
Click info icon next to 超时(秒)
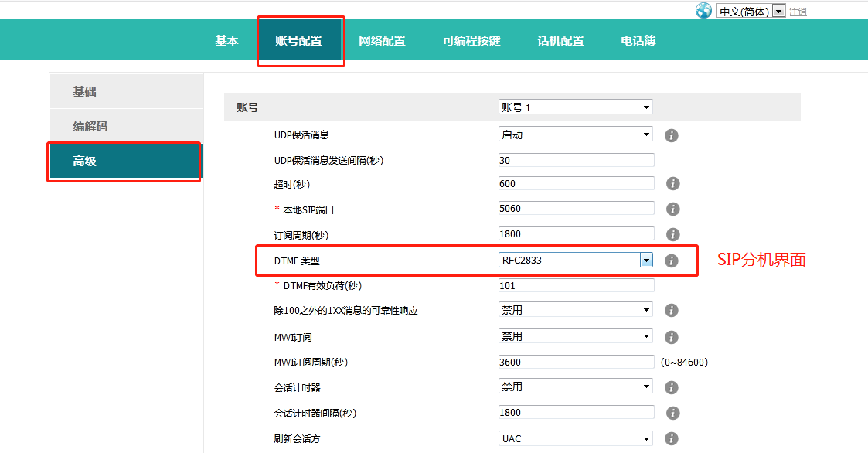672,184
